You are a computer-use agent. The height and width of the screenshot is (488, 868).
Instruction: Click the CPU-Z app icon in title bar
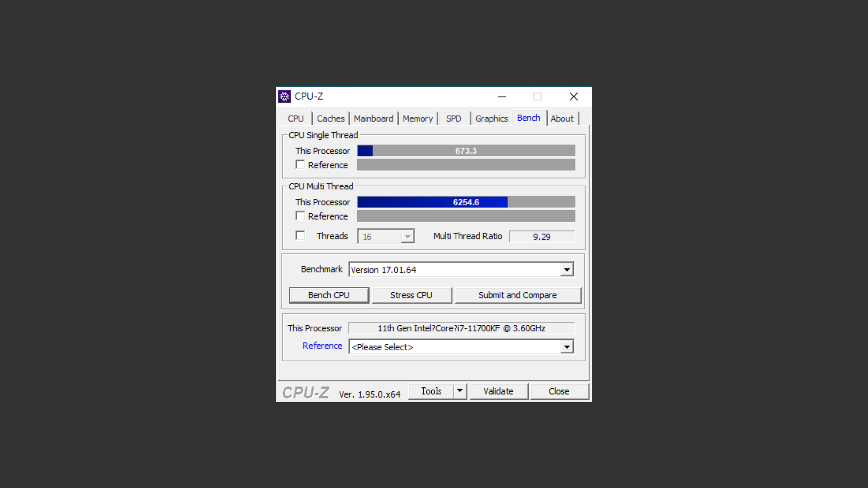coord(284,96)
